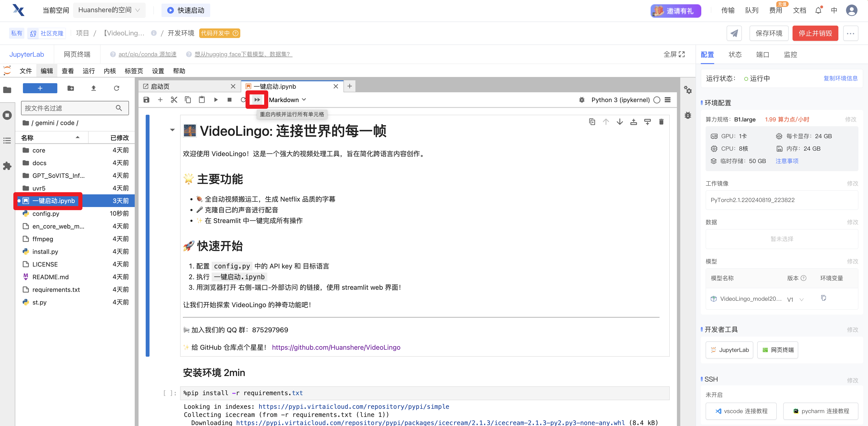Click the 保存环境 button

(769, 33)
